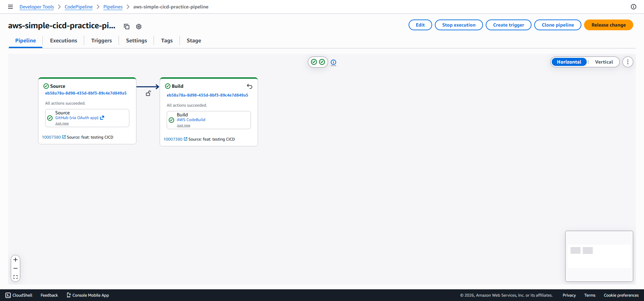Open the hamburger navigation menu
This screenshot has height=301, width=644.
coord(10,7)
